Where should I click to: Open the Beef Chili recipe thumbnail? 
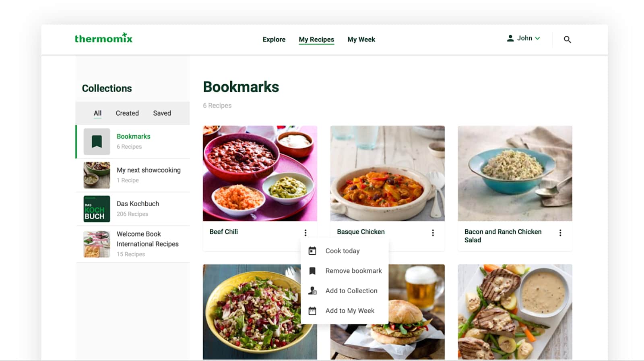coord(260,173)
